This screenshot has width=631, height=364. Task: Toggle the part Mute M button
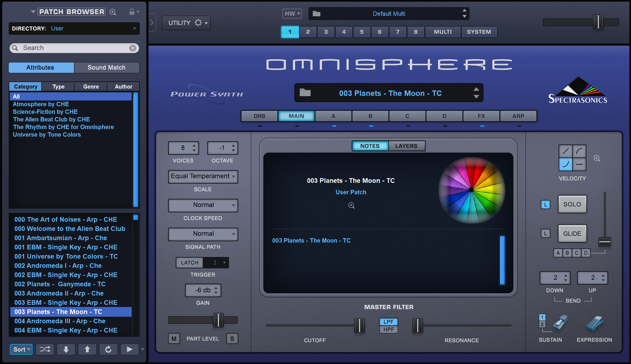point(174,339)
